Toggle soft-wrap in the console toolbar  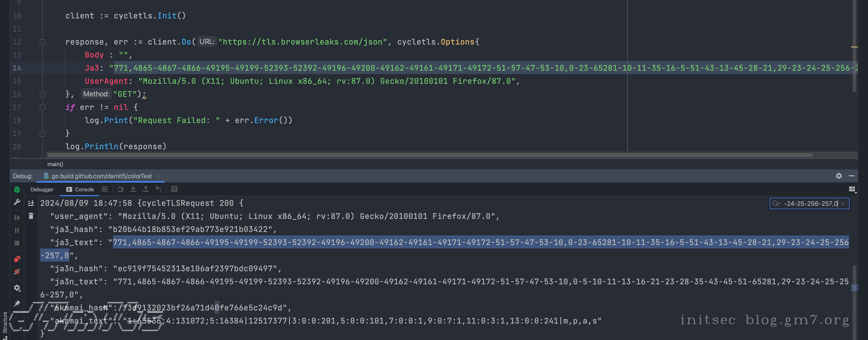[104, 189]
